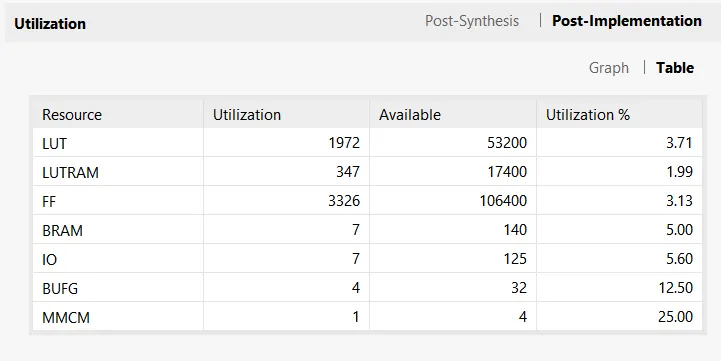The width and height of the screenshot is (721, 361).
Task: Click the LUT percentage 3.71
Action: coord(679,143)
